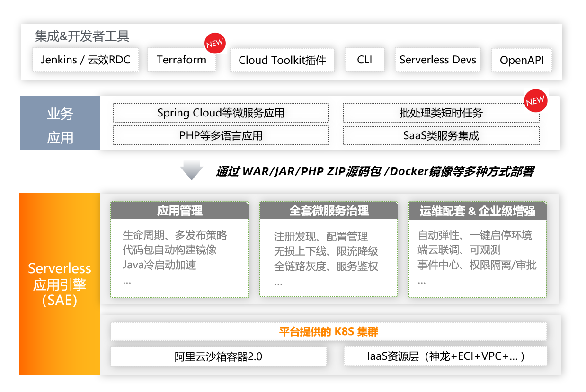Click the NEW badge on Terraform
The width and height of the screenshot is (586, 392).
[215, 44]
